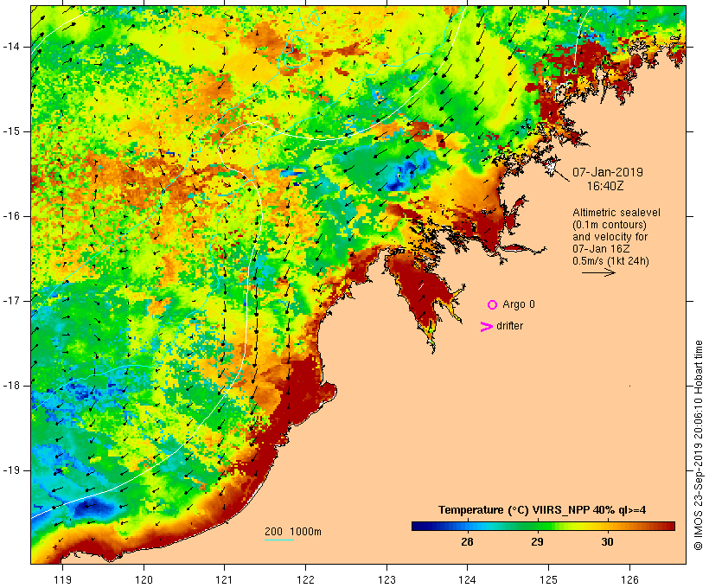Click latitude axis label -18
Image resolution: width=709 pixels, height=588 pixels.
11,386
